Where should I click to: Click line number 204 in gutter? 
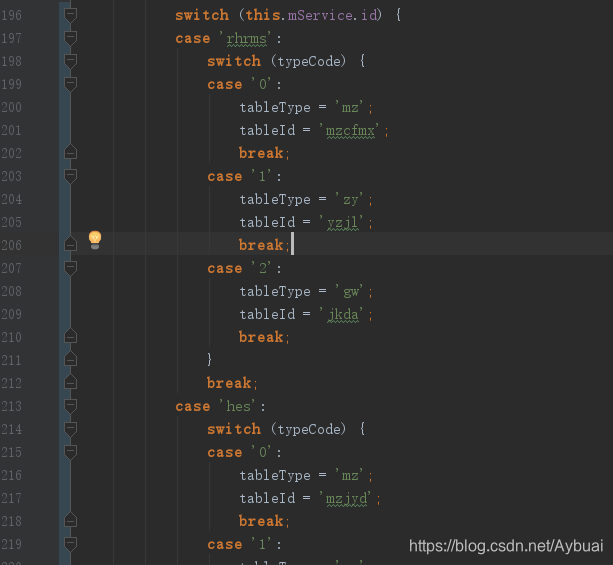pos(11,199)
